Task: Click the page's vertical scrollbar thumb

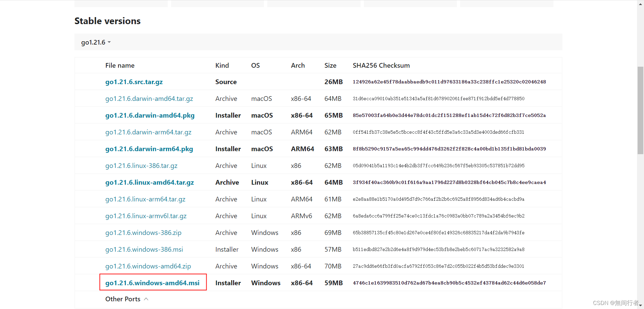Action: click(x=640, y=111)
